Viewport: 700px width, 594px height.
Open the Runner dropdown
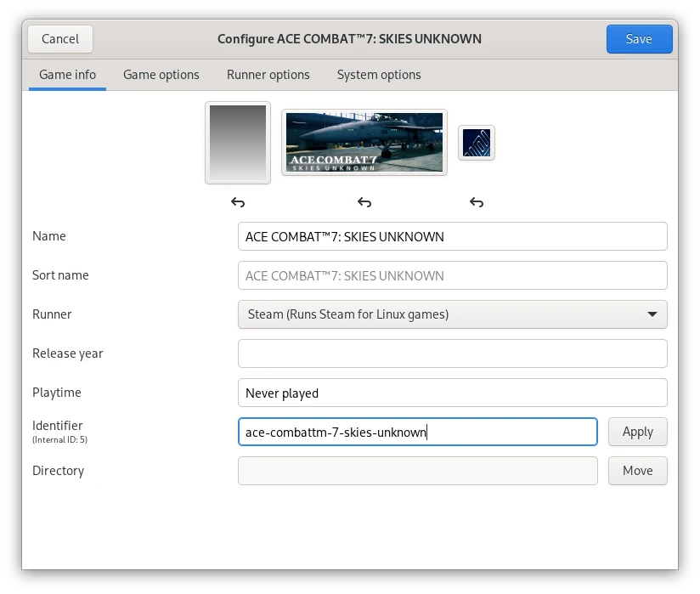click(452, 314)
